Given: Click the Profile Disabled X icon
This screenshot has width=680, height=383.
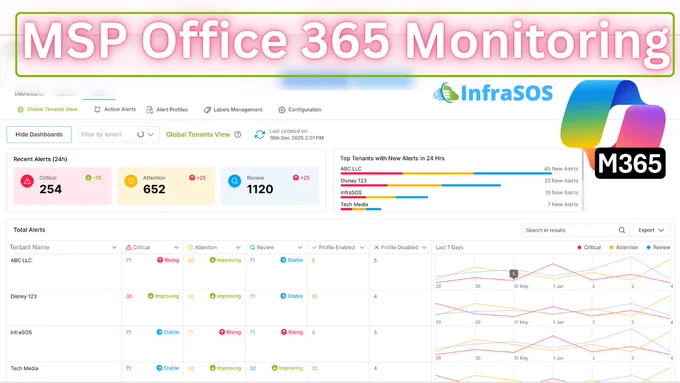Looking at the screenshot, I should (x=376, y=247).
